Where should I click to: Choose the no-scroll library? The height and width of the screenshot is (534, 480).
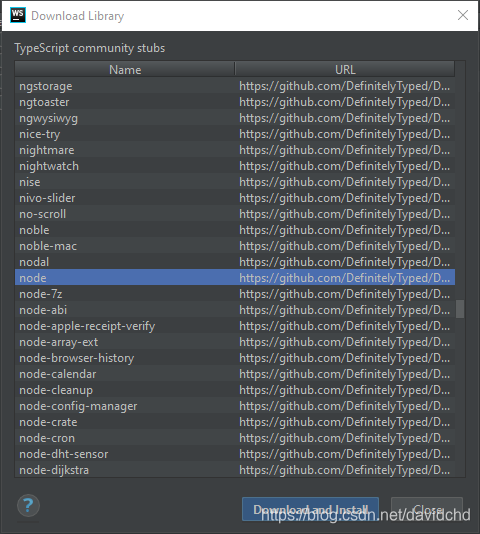[x=235, y=214]
